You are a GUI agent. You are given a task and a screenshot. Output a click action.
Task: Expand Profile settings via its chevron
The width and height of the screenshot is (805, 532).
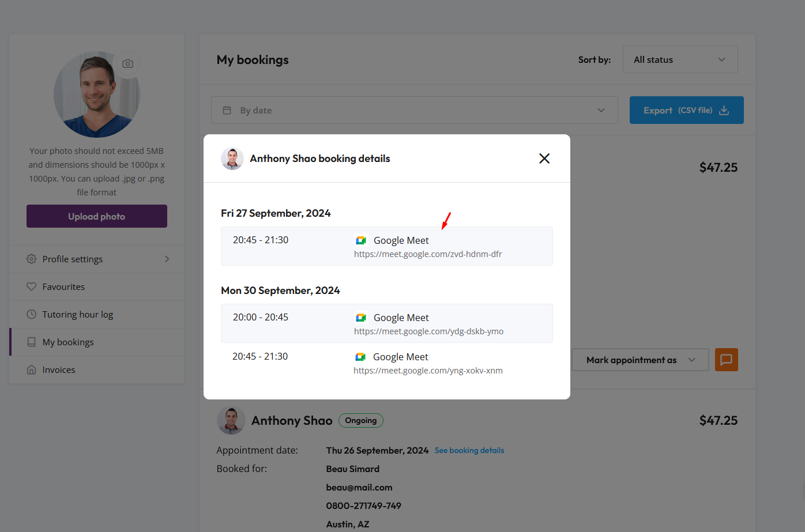pyautogui.click(x=167, y=259)
